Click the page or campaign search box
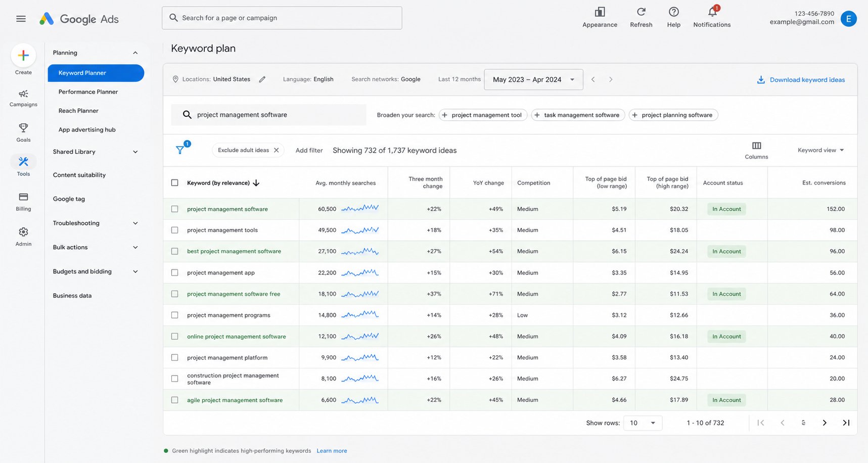The image size is (868, 463). click(x=282, y=18)
